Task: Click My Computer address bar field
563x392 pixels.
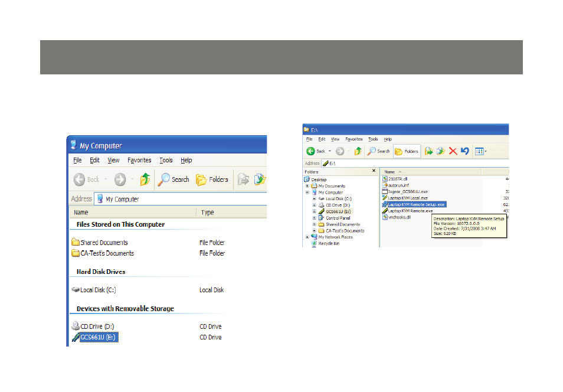Action: [x=181, y=199]
